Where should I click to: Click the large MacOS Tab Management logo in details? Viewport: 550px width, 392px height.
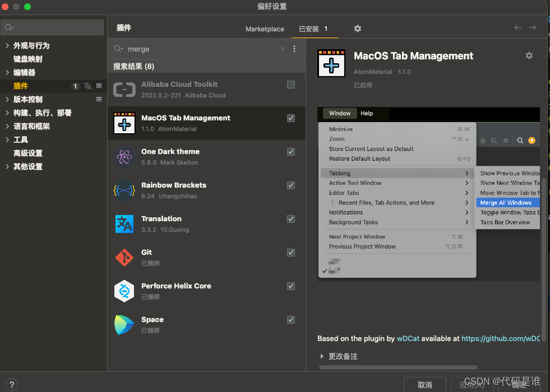pos(331,63)
